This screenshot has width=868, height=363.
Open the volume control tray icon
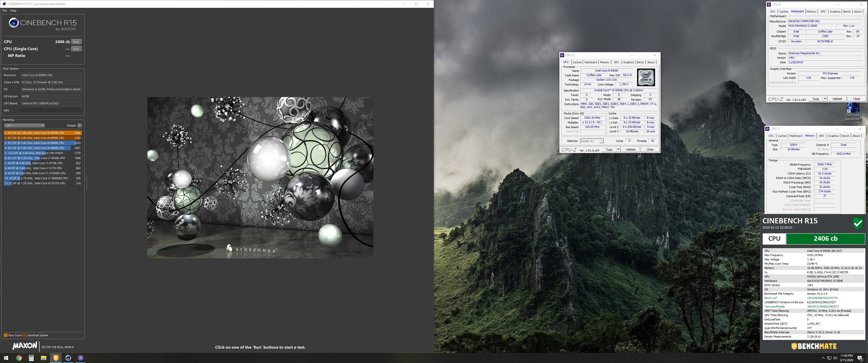point(835,358)
